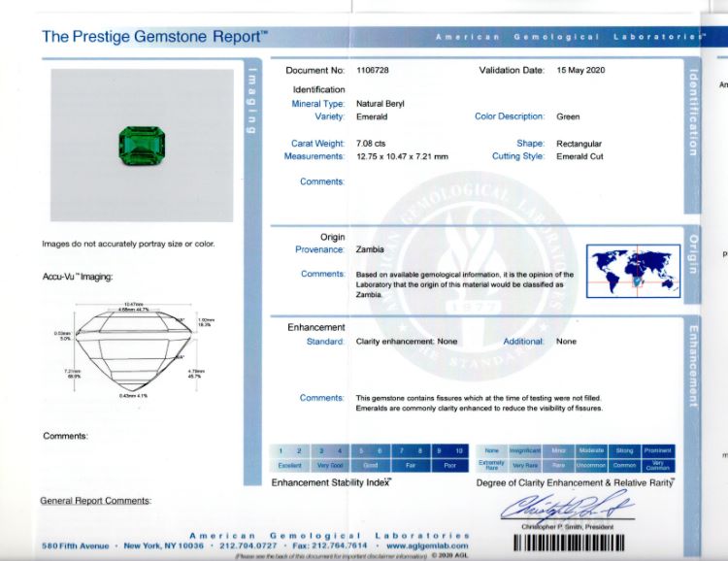The image size is (728, 561).
Task: Select the Poor stability rating box
Action: (450, 465)
